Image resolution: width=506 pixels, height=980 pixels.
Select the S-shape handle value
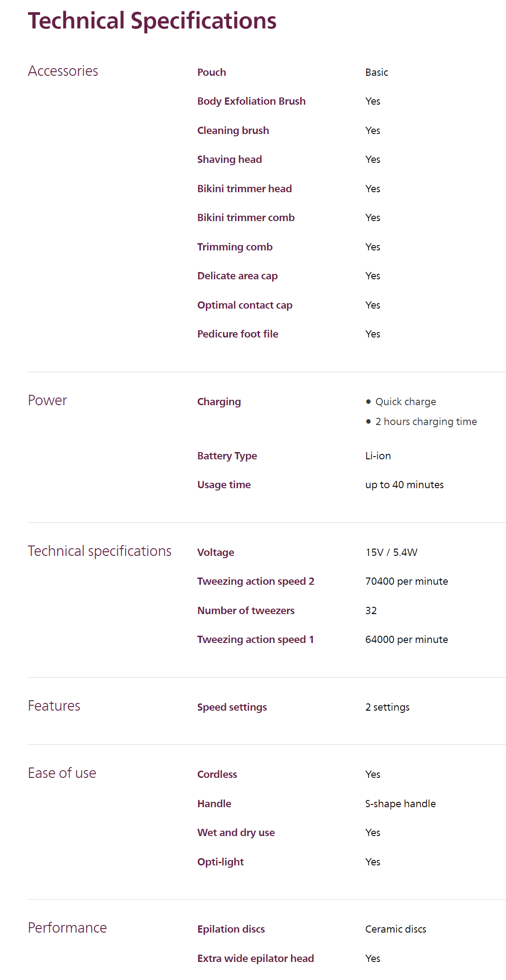400,804
